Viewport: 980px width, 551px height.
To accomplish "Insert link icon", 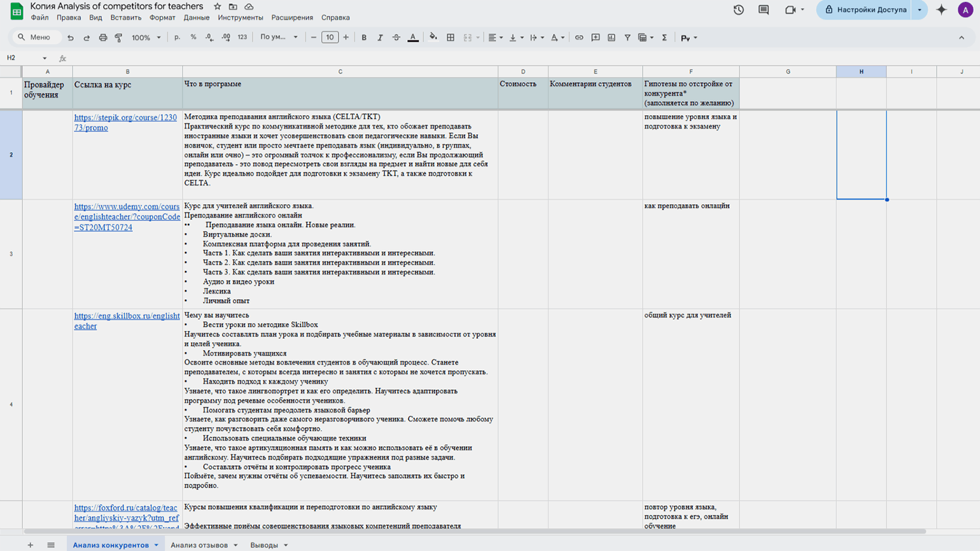I will [x=579, y=38].
